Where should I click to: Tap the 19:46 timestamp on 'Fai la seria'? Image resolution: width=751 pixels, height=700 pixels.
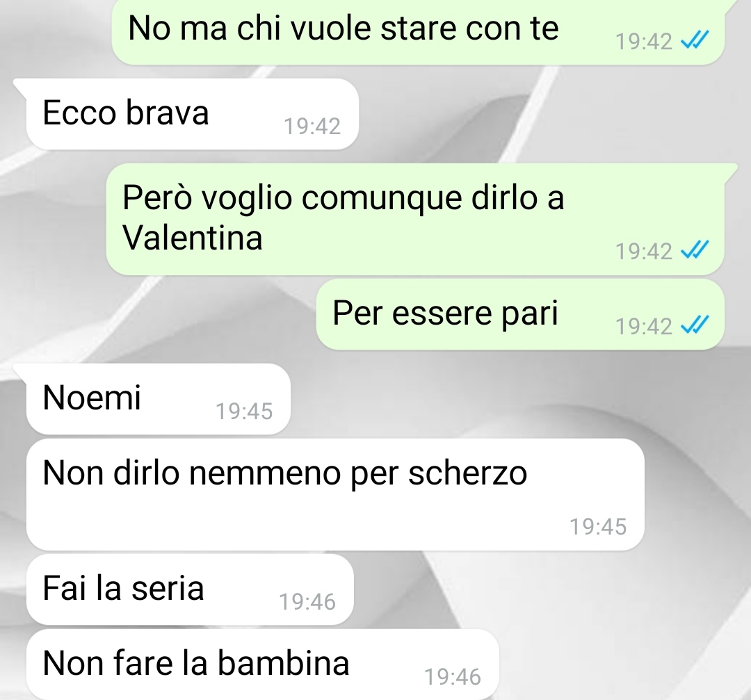307,602
